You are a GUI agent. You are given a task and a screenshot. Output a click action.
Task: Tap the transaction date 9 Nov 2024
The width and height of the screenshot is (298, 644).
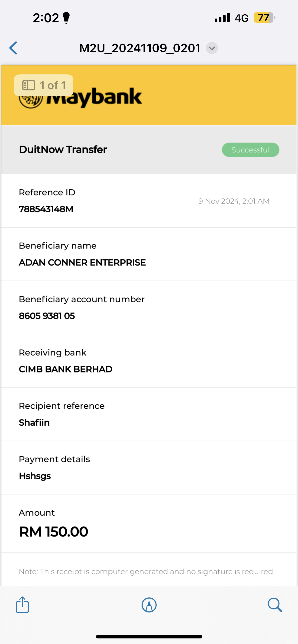pos(234,201)
